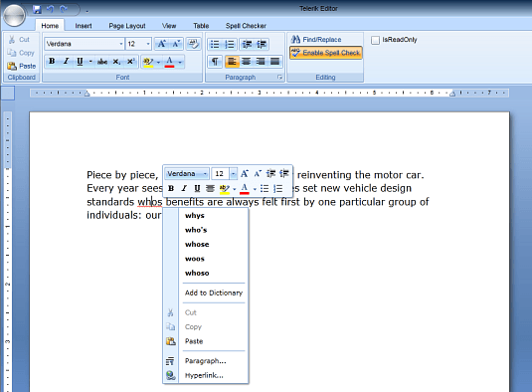Screen dimensions: 532x392
Task: Choose suggestion "whose"
Action: point(206,245)
